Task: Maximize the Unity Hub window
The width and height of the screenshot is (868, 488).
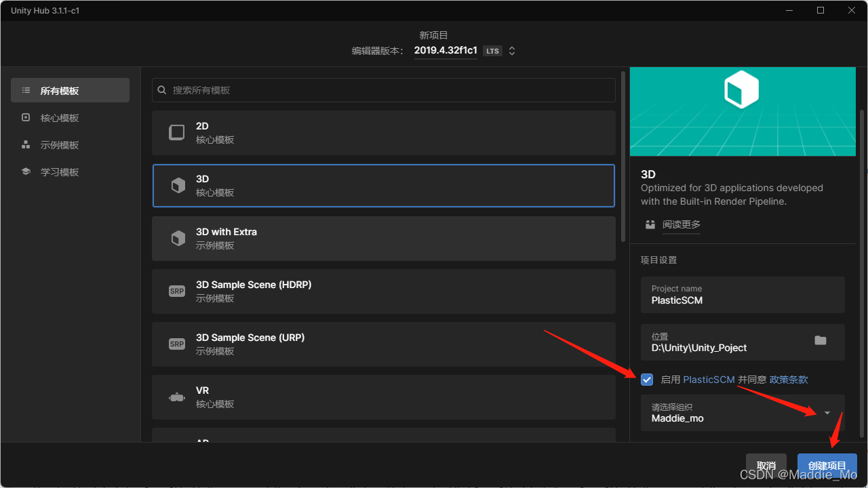Action: (x=821, y=10)
